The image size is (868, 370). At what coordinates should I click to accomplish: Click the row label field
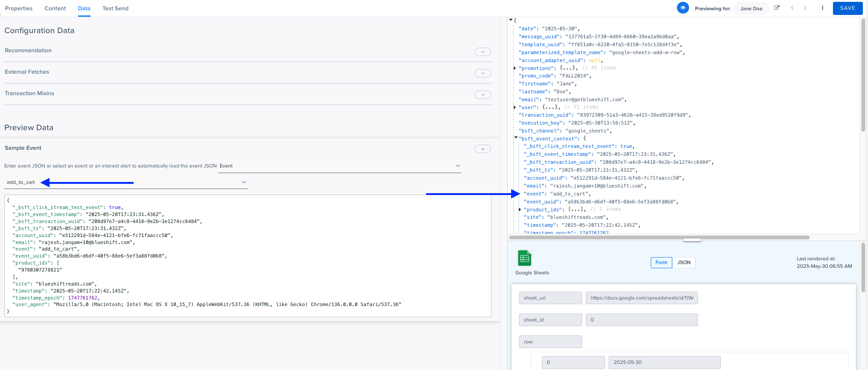coord(550,342)
